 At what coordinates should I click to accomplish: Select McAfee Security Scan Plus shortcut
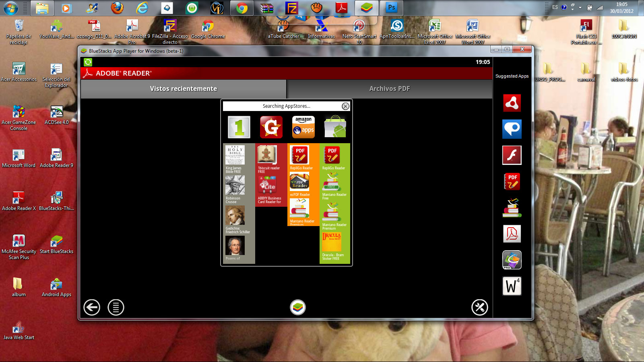pos(19,247)
